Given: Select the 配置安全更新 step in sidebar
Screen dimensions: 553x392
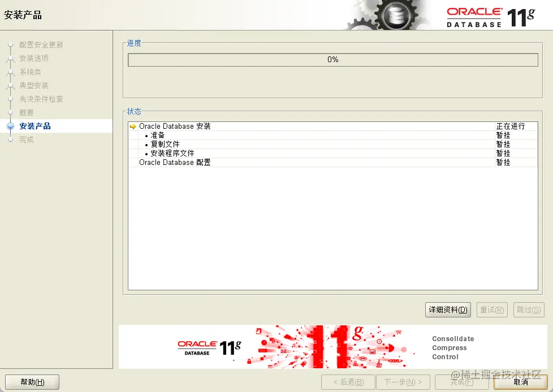Looking at the screenshot, I should point(41,45).
